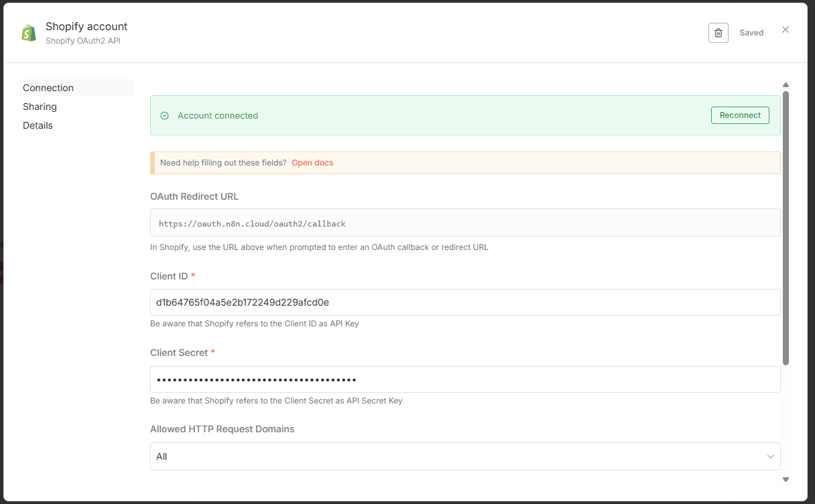
Task: Click the scrollbar up arrow
Action: [786, 84]
